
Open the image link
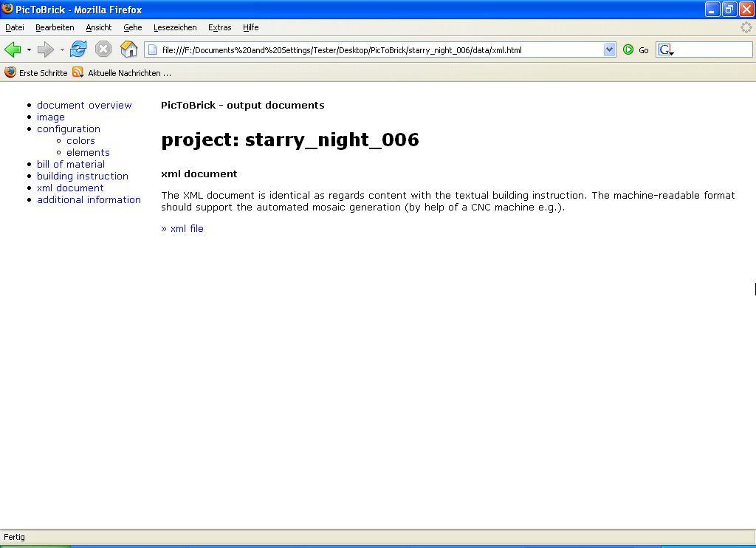[51, 117]
